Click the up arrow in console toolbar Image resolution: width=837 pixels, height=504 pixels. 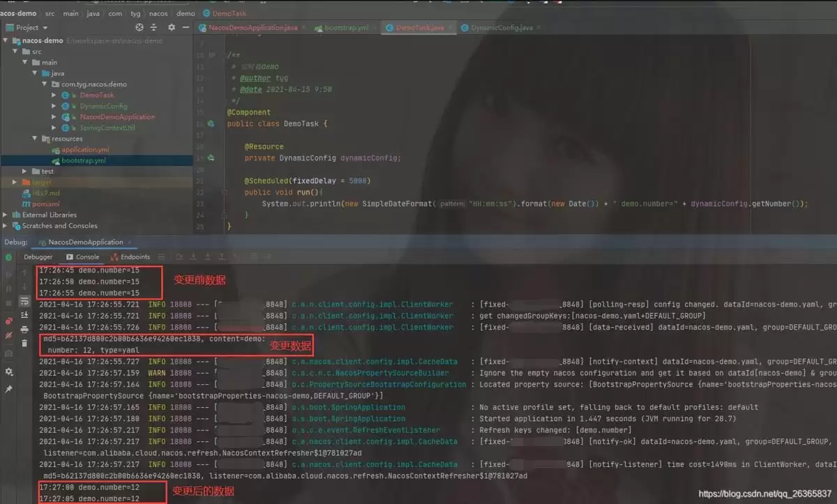tap(24, 273)
